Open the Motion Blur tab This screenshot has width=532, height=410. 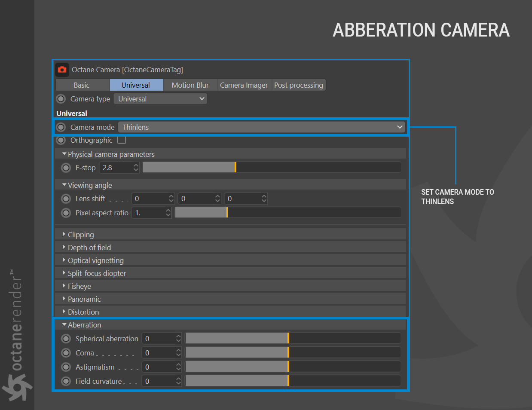tap(190, 85)
